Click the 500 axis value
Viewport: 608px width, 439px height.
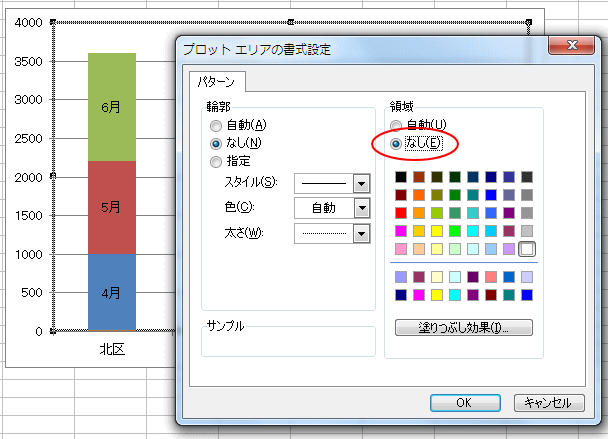tap(32, 293)
